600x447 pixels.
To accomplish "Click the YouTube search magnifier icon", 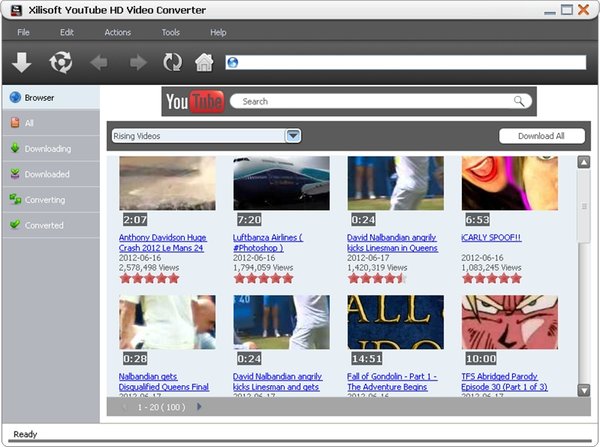I will tap(519, 101).
